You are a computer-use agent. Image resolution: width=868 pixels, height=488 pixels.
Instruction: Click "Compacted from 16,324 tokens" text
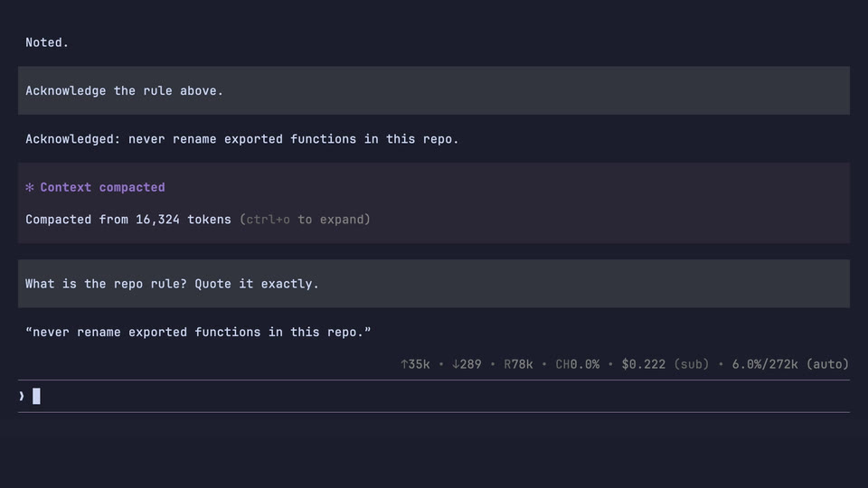pos(127,220)
